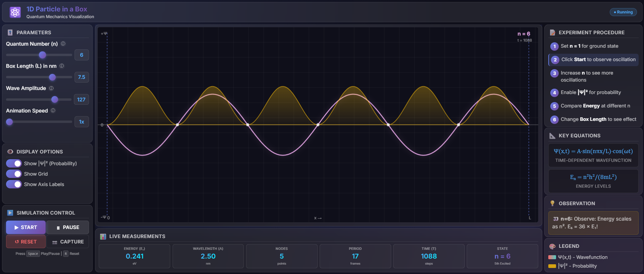The width and height of the screenshot is (644, 274).
Task: Click the palette icon next to Legend
Action: pos(552,246)
